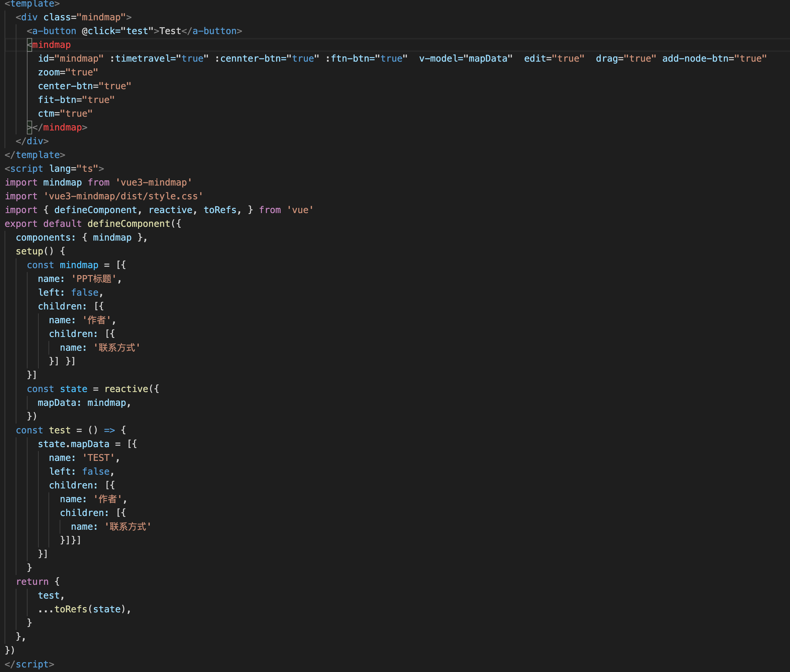Click the 'ted联系方式' string in mindmap children

click(x=117, y=347)
